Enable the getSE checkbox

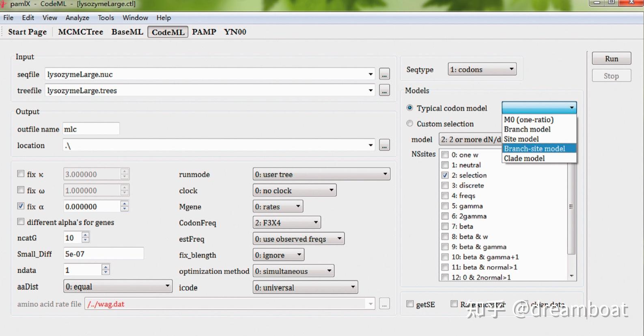pos(410,304)
